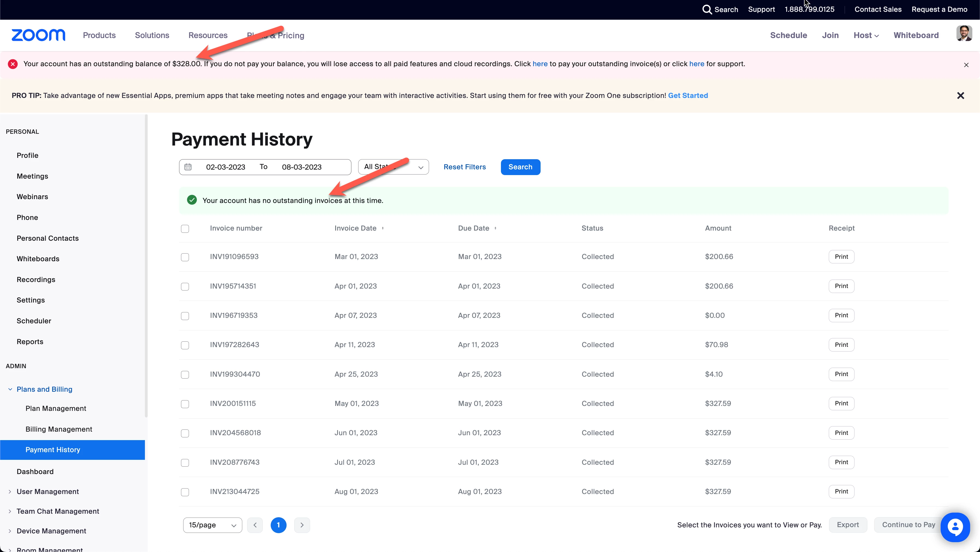
Task: Click the calendar icon in date range
Action: (188, 167)
